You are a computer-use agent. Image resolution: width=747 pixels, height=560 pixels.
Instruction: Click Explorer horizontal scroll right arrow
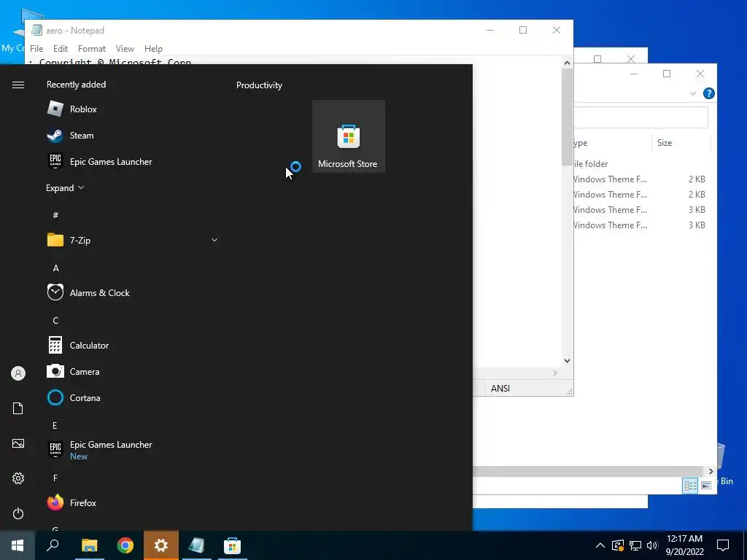pos(711,471)
